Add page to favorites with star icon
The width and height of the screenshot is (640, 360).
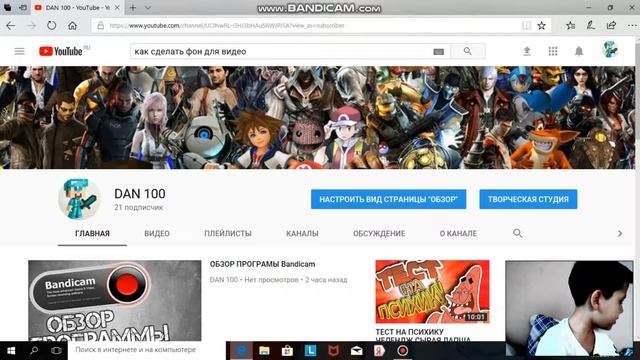(541, 25)
